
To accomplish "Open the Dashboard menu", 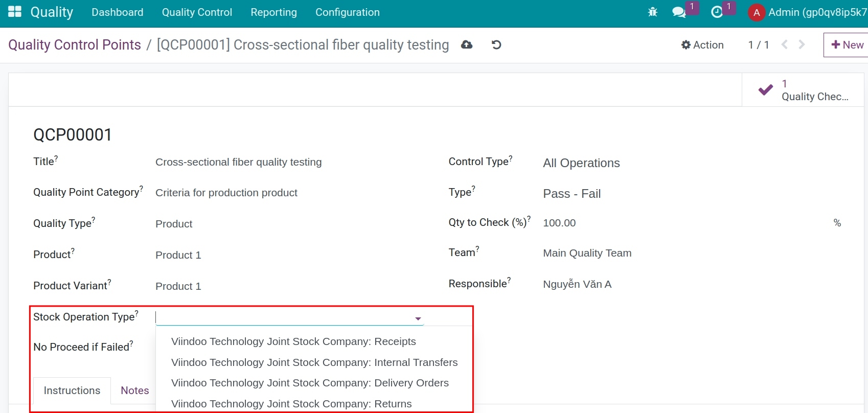I will pyautogui.click(x=118, y=12).
